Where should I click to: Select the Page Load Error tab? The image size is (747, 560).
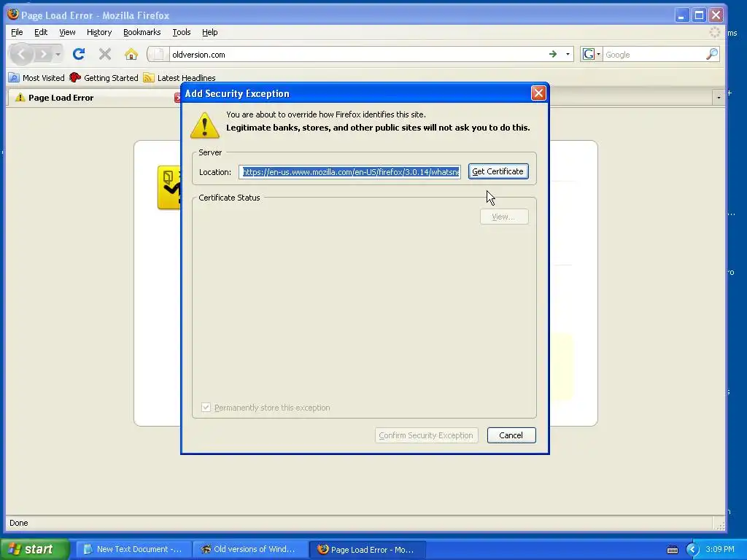point(96,98)
